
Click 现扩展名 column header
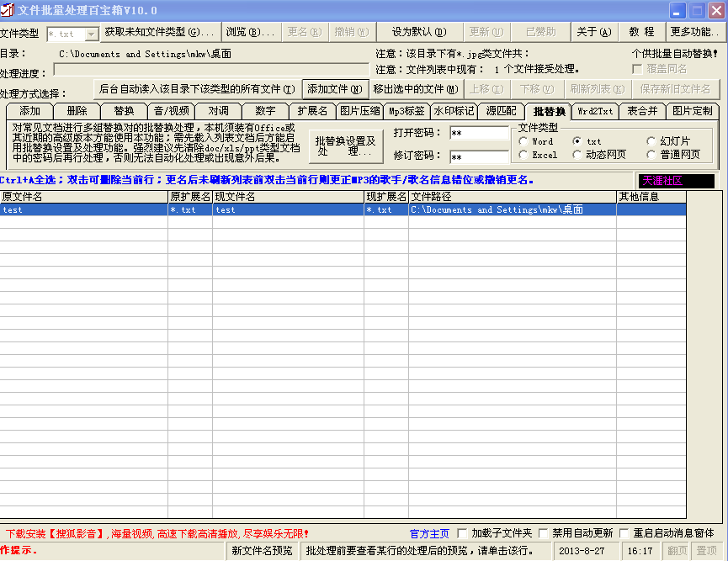(386, 197)
